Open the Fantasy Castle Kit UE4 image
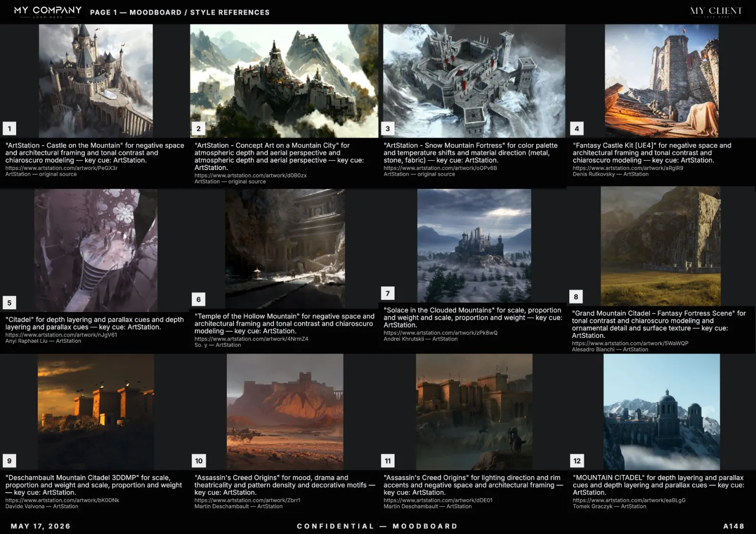The height and width of the screenshot is (534, 756). pos(661,81)
